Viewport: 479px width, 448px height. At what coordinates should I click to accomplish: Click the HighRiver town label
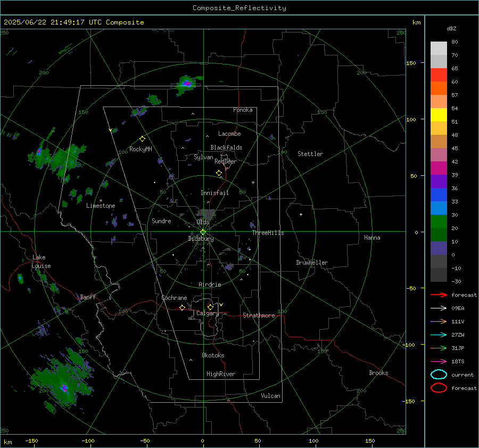[221, 374]
